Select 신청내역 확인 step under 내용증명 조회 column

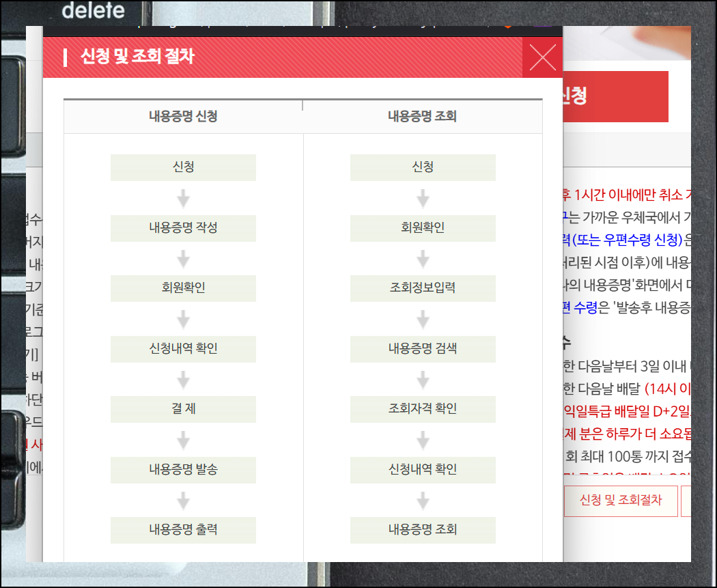423,470
